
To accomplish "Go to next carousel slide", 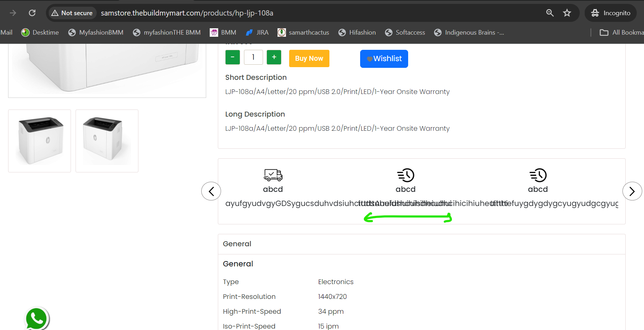I will tap(632, 191).
